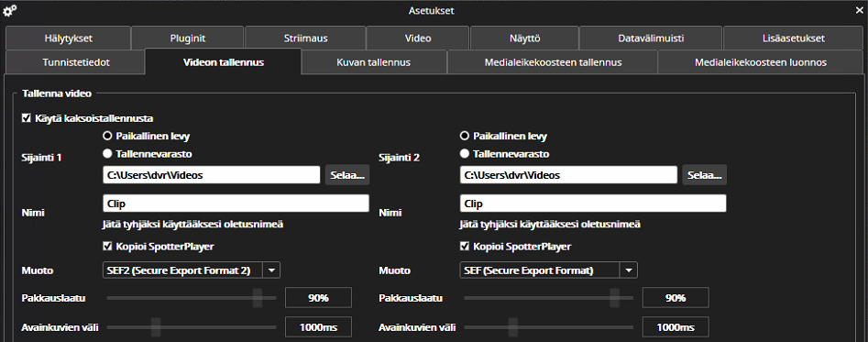Open the Datavälimuisti tab
This screenshot has width=868, height=342.
651,39
